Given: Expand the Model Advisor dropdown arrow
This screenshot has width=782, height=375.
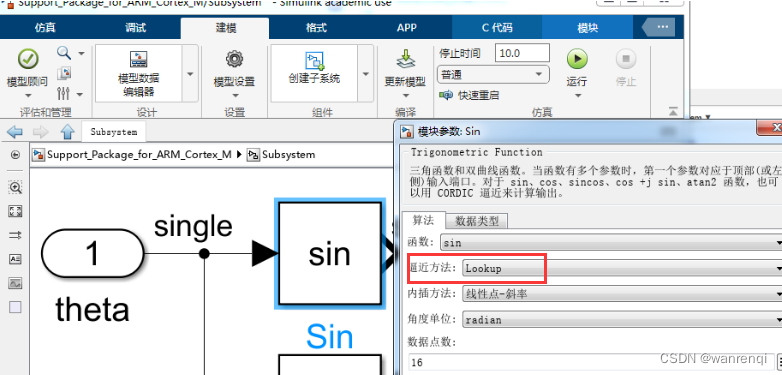Looking at the screenshot, I should (27, 95).
